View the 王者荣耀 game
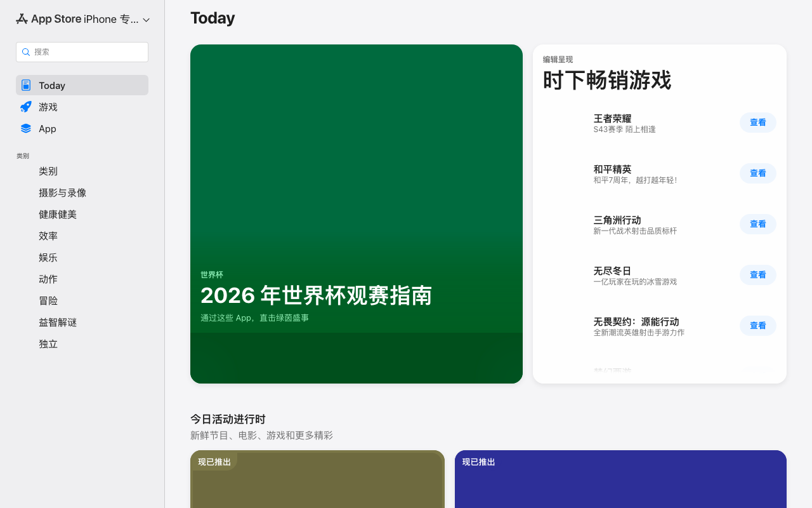 [758, 123]
